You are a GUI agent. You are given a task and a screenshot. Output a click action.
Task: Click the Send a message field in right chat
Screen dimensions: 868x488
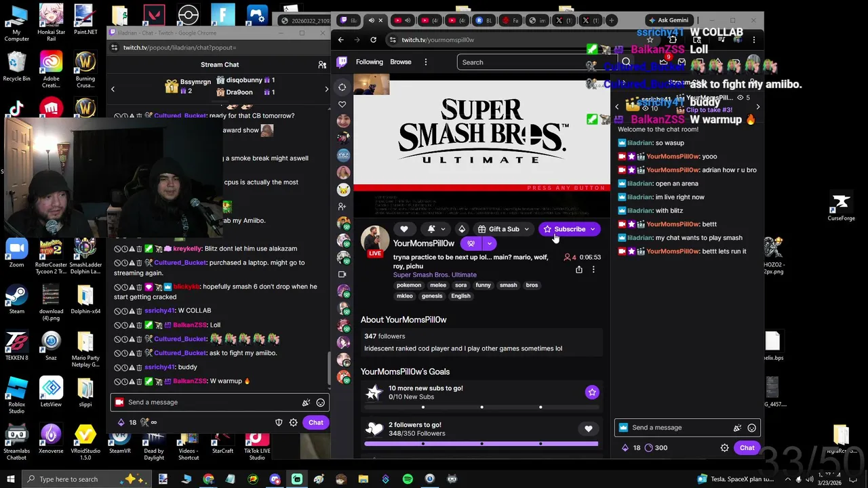click(x=686, y=428)
